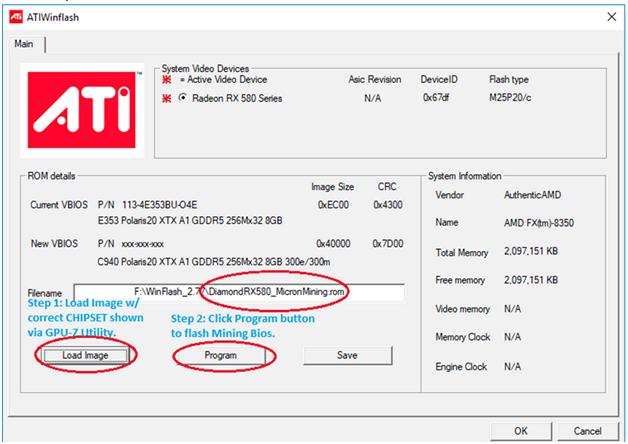The image size is (628, 444).
Task: Click the Free memory label
Action: point(460,280)
